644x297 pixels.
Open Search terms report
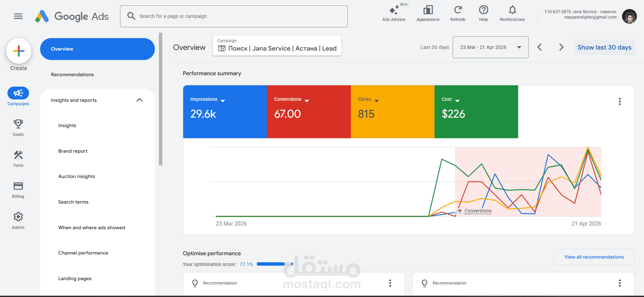tap(73, 202)
